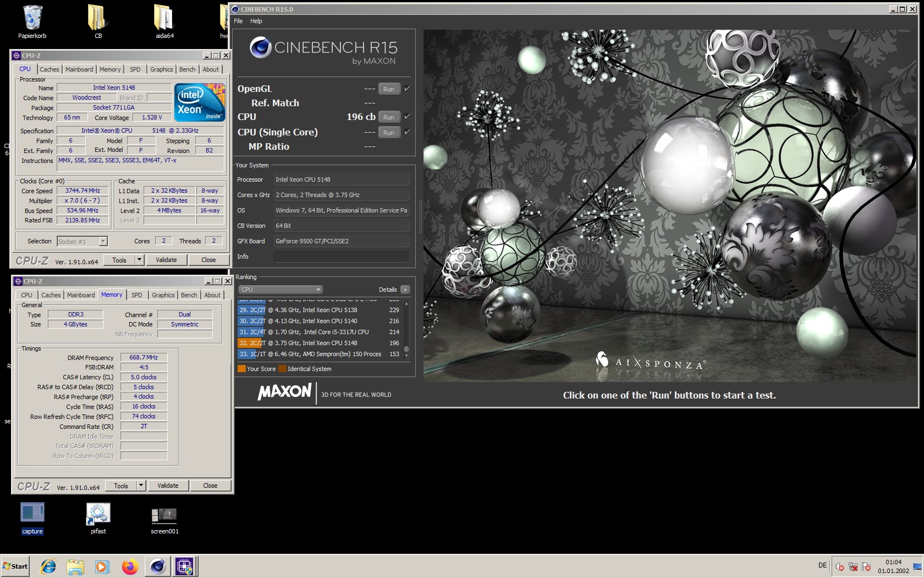Click Tools button in upper CPU-Z
Viewport: 924px width, 578px height.
tap(119, 260)
